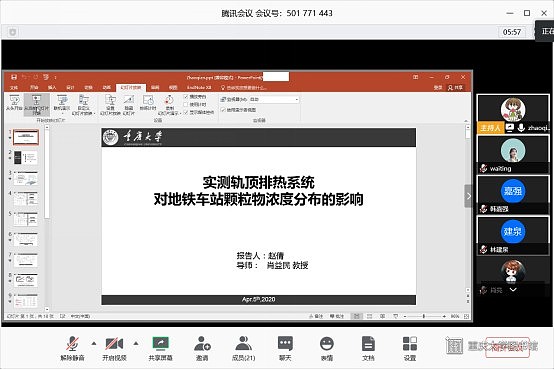554x370 pixels.
Task: Start 共享屏幕 screen sharing
Action: click(x=160, y=347)
